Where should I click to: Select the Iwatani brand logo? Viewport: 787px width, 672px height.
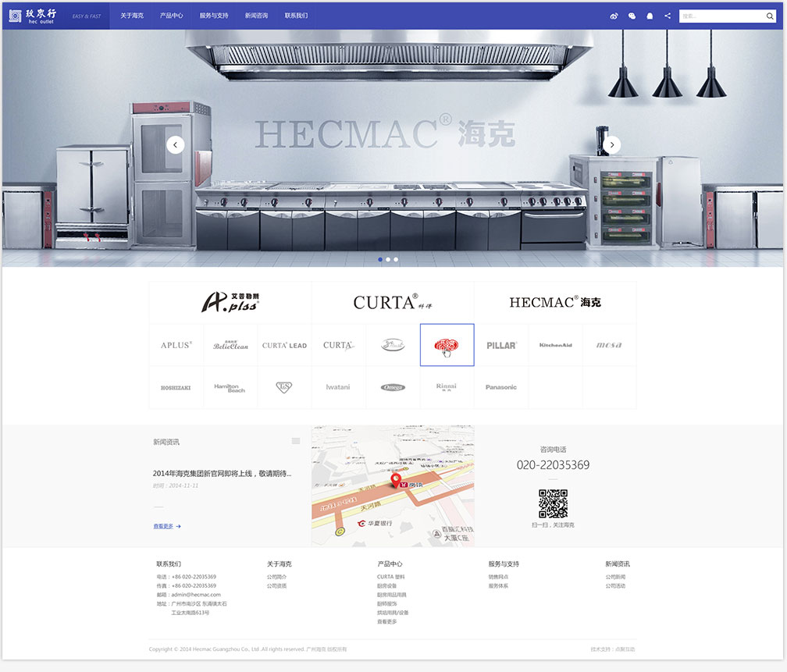click(x=338, y=387)
